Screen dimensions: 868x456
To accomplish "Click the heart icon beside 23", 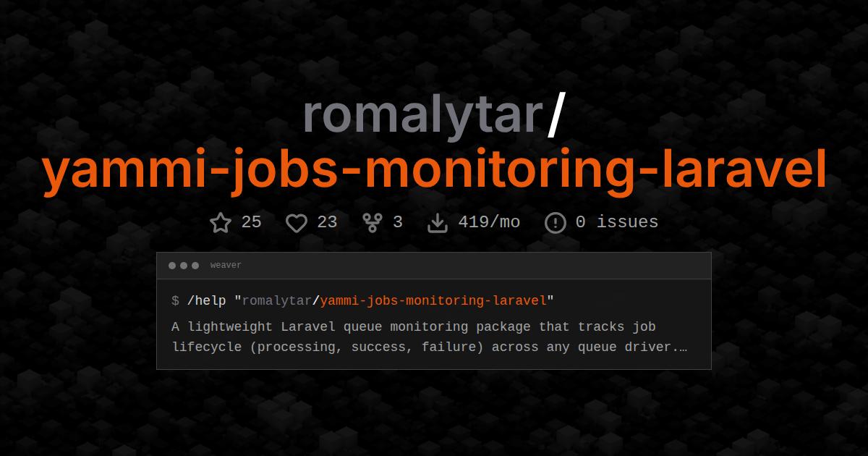I will pos(297,223).
